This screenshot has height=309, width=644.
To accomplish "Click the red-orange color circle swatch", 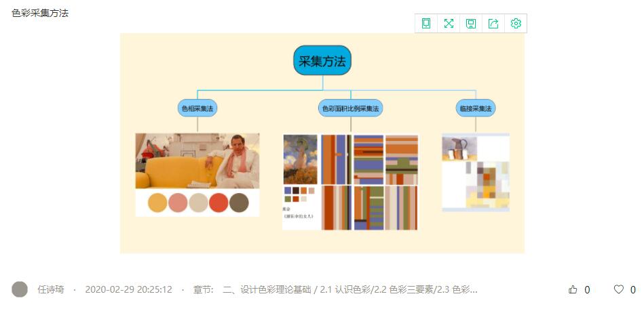I will pyautogui.click(x=219, y=203).
